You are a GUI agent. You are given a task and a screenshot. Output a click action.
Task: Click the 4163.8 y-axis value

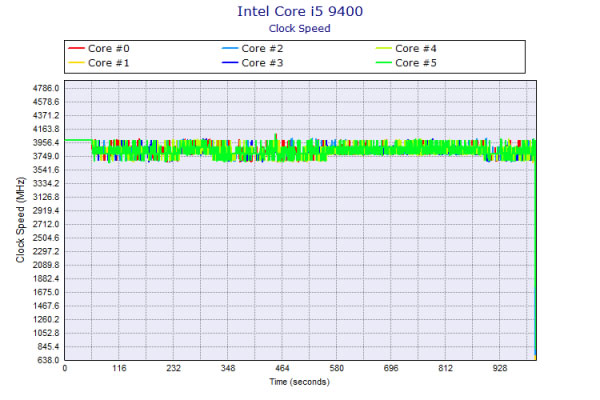coord(46,129)
